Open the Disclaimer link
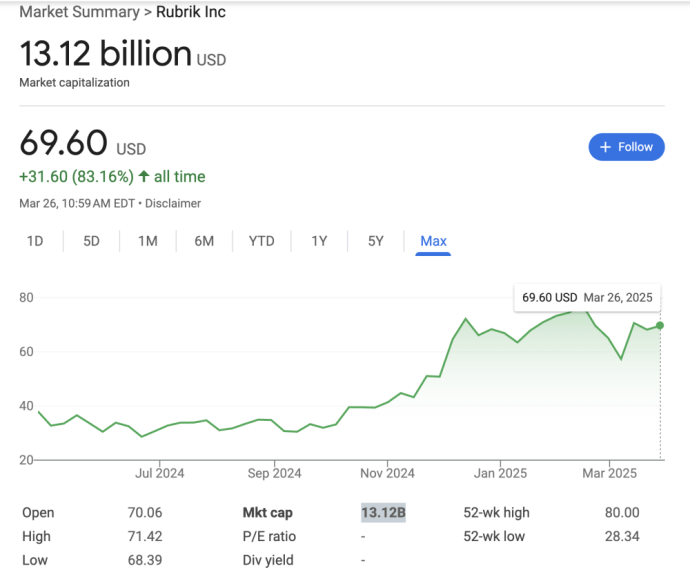Image resolution: width=690 pixels, height=588 pixels. point(173,203)
